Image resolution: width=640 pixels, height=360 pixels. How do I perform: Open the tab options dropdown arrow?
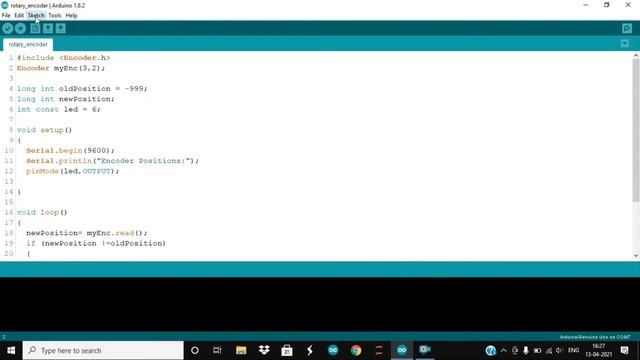[625, 44]
